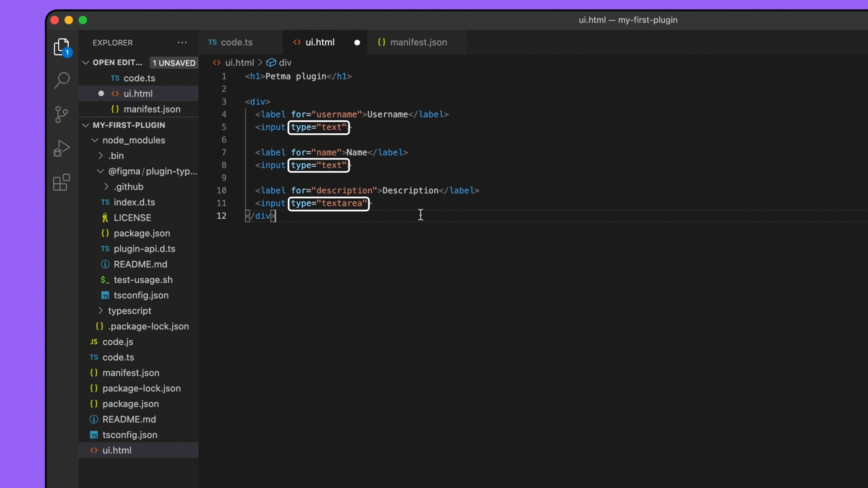Click the div breadcrumb segment

[x=285, y=63]
